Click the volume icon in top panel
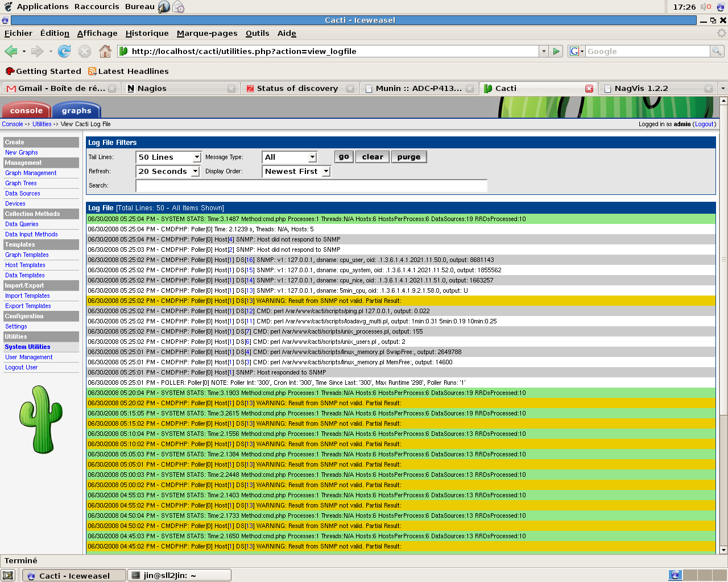 pos(706,7)
